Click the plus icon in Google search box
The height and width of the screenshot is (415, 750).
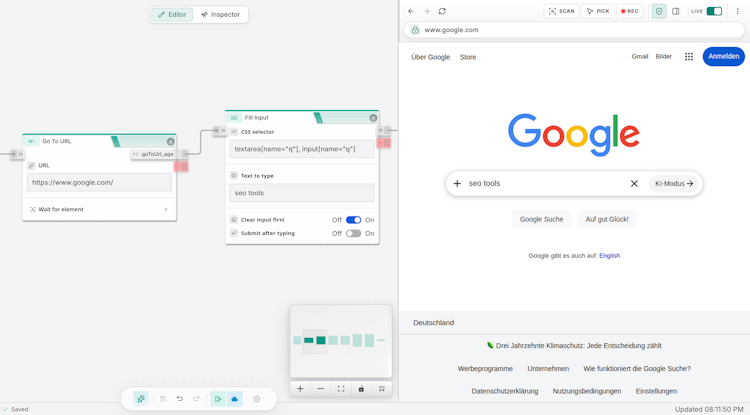(x=457, y=183)
